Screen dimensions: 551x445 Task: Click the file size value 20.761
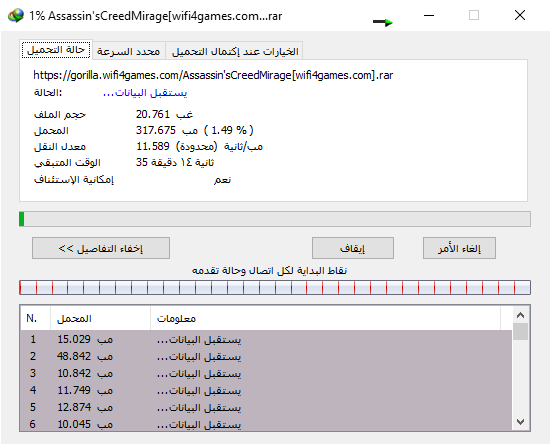(x=164, y=114)
